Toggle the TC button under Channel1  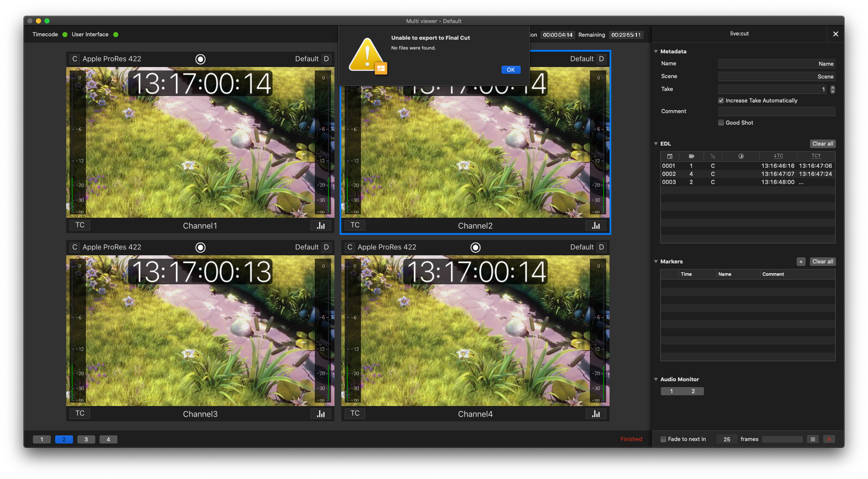tap(80, 225)
